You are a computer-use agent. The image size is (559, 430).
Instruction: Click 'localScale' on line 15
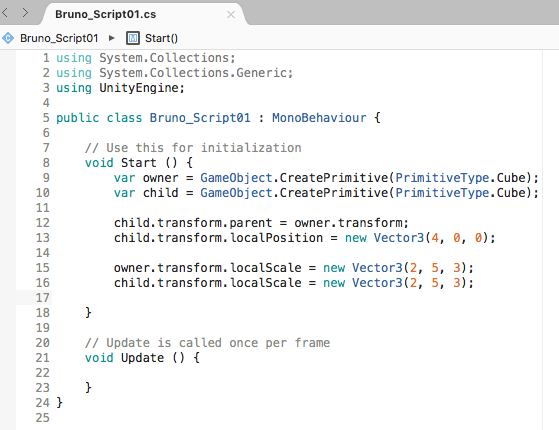pyautogui.click(x=265, y=268)
